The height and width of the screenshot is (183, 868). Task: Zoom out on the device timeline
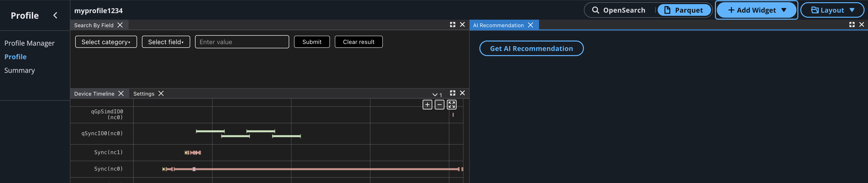click(439, 105)
